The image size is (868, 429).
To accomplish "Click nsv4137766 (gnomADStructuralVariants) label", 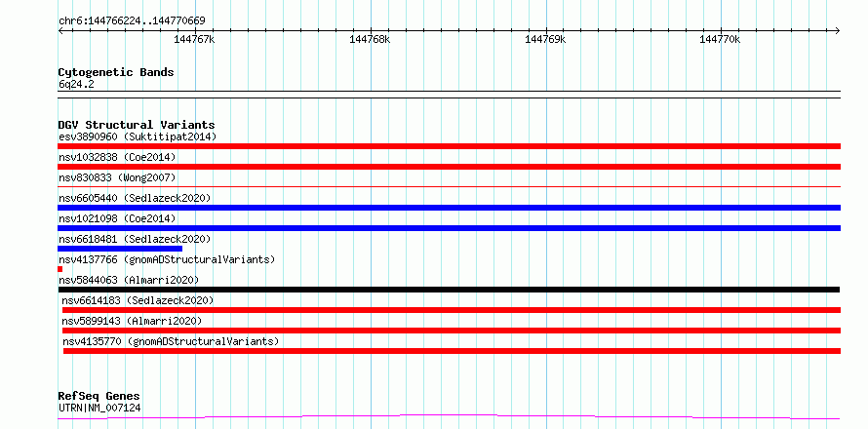I will [167, 259].
